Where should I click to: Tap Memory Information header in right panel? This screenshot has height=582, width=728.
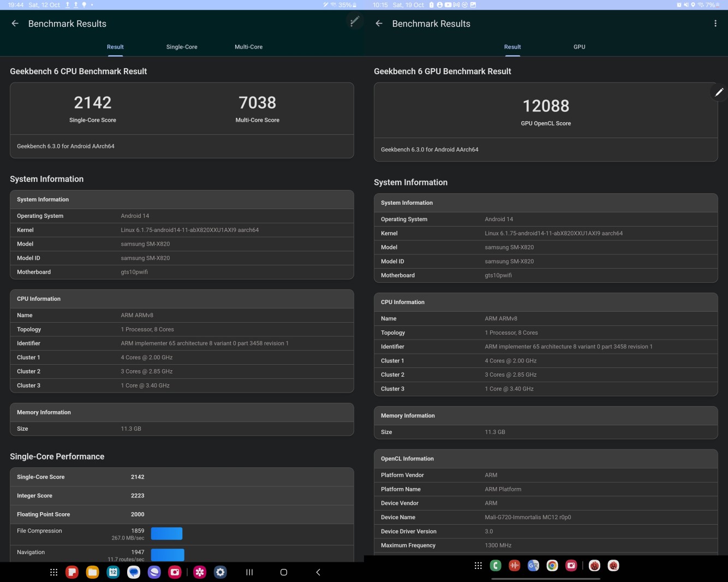tap(546, 415)
